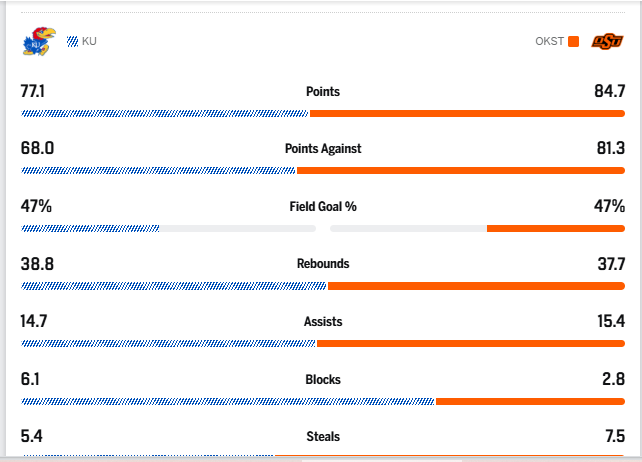The image size is (642, 462).
Task: Click the Kansas Jayhawks team logo
Action: (x=37, y=41)
